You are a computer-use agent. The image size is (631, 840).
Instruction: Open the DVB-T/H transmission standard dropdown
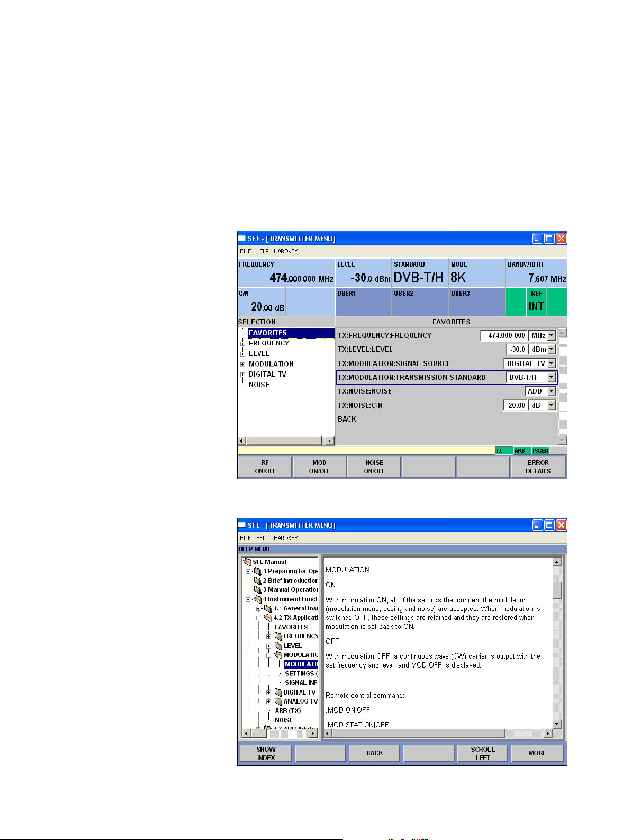552,377
